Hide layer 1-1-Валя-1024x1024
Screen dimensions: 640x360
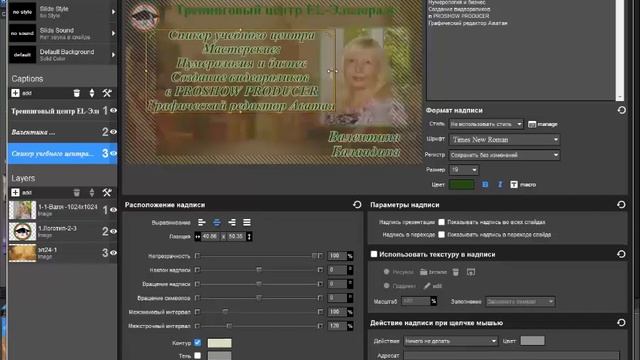pos(113,209)
